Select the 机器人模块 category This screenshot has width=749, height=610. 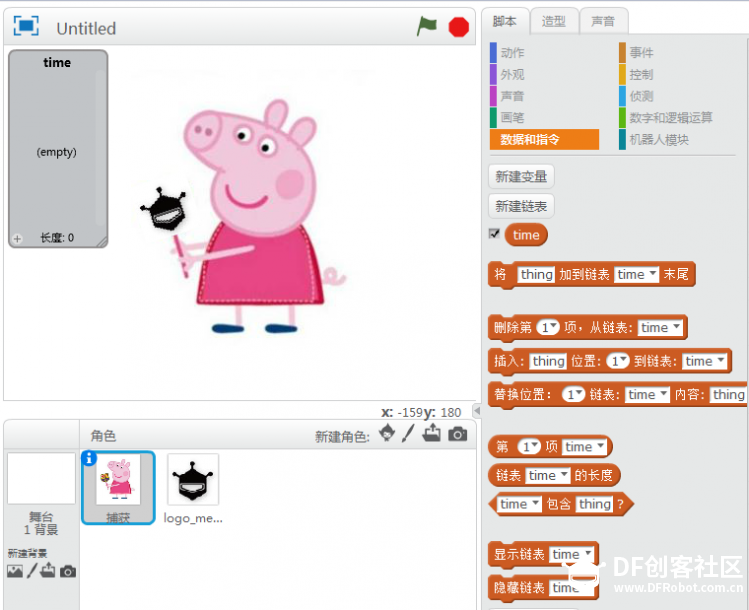click(x=659, y=139)
